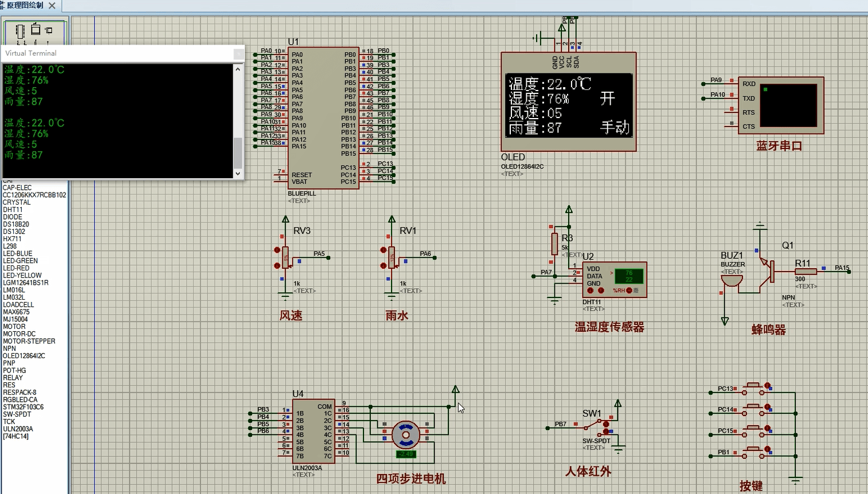Click the stepper motor symbol
The width and height of the screenshot is (868, 494).
406,436
